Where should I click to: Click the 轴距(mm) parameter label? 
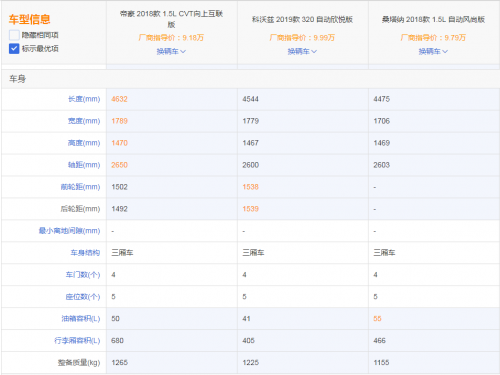pyautogui.click(x=84, y=165)
